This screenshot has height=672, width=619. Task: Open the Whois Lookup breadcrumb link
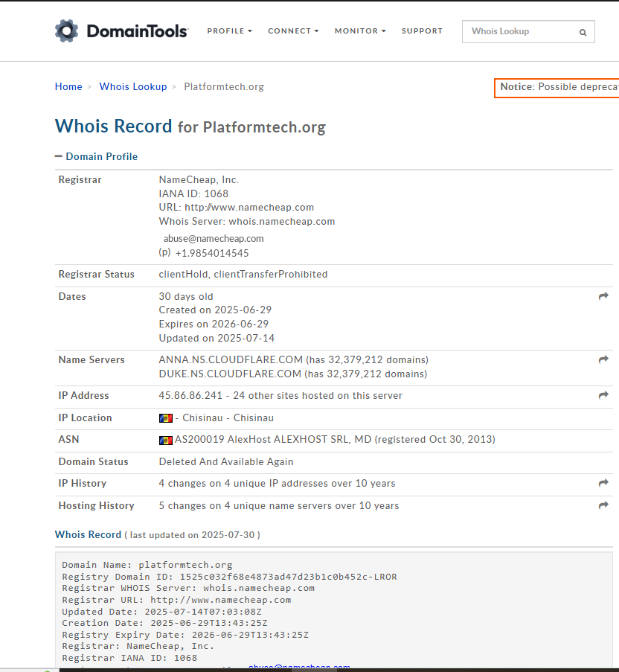coord(133,86)
